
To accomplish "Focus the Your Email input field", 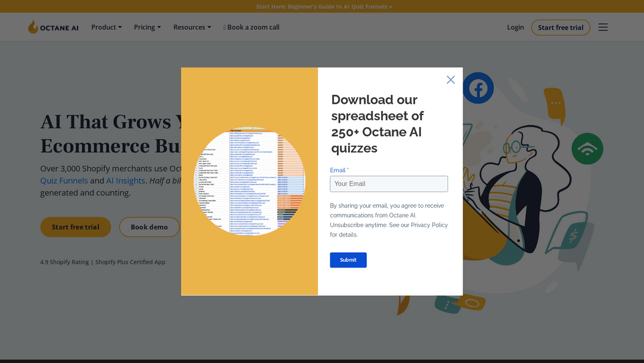I will (x=389, y=184).
